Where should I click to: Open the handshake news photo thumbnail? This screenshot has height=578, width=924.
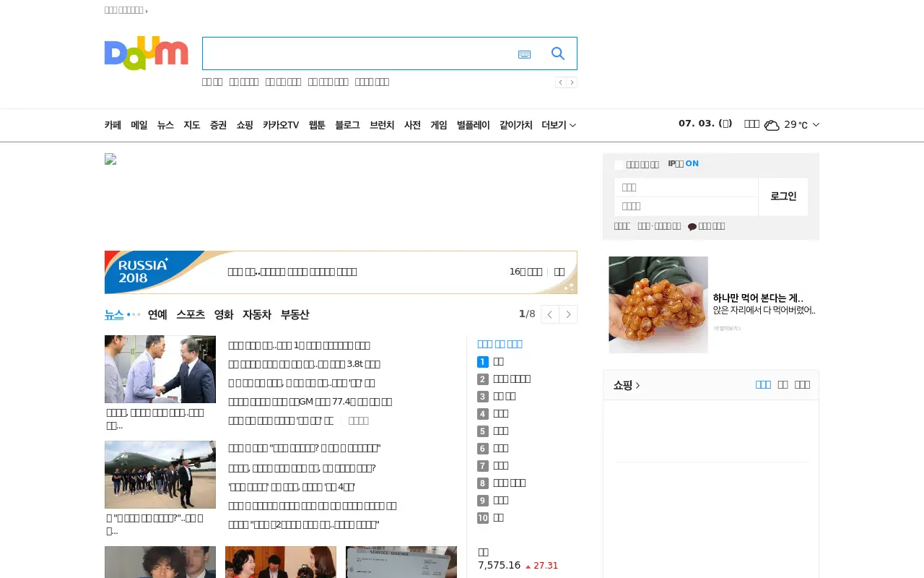[x=160, y=369]
